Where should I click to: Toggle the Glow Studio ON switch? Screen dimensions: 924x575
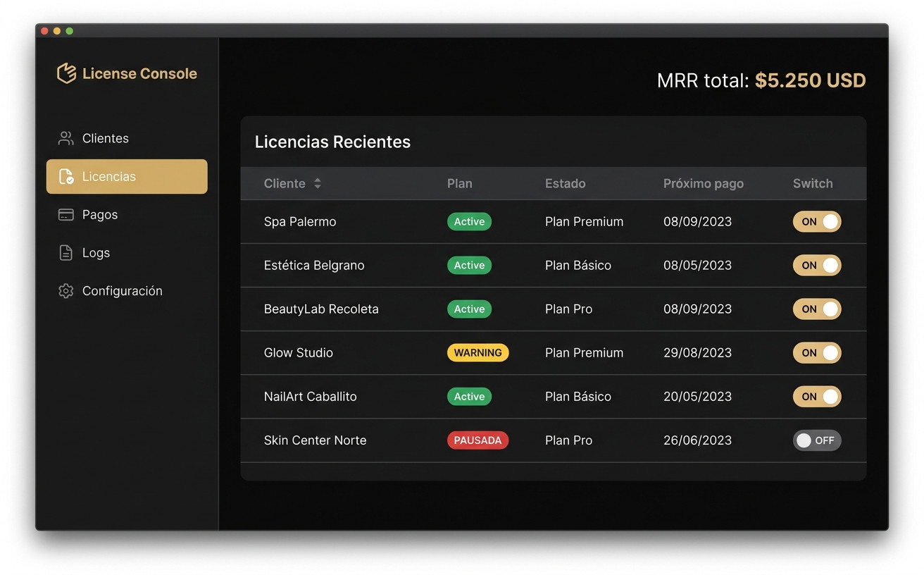click(817, 352)
